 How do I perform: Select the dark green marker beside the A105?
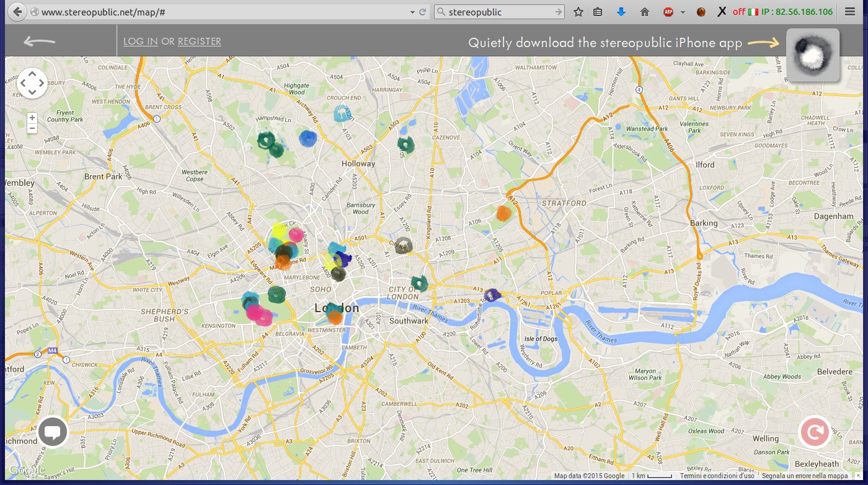pyautogui.click(x=405, y=145)
